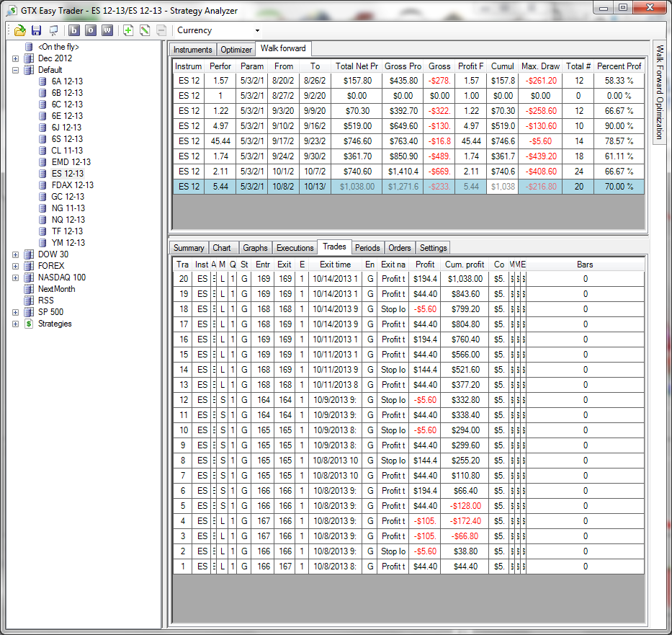Click the database icon beside 6B 12-13
The width and height of the screenshot is (672, 635).
point(42,93)
